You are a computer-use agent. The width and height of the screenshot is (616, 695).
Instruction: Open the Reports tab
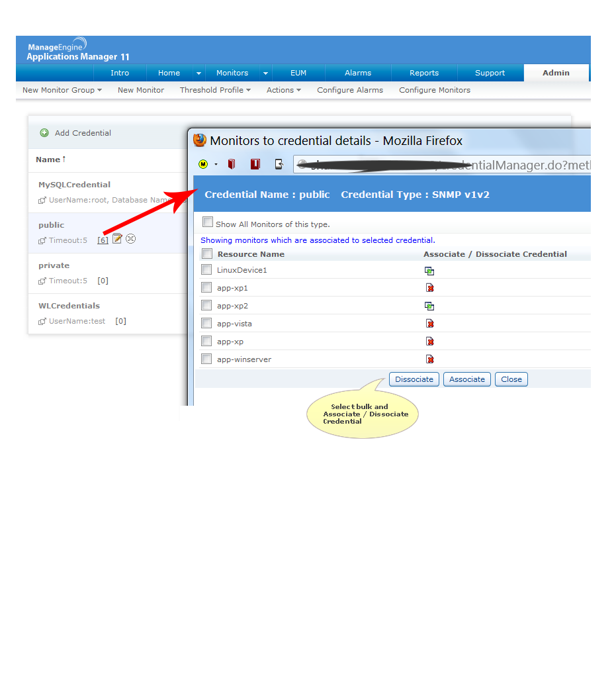tap(424, 73)
